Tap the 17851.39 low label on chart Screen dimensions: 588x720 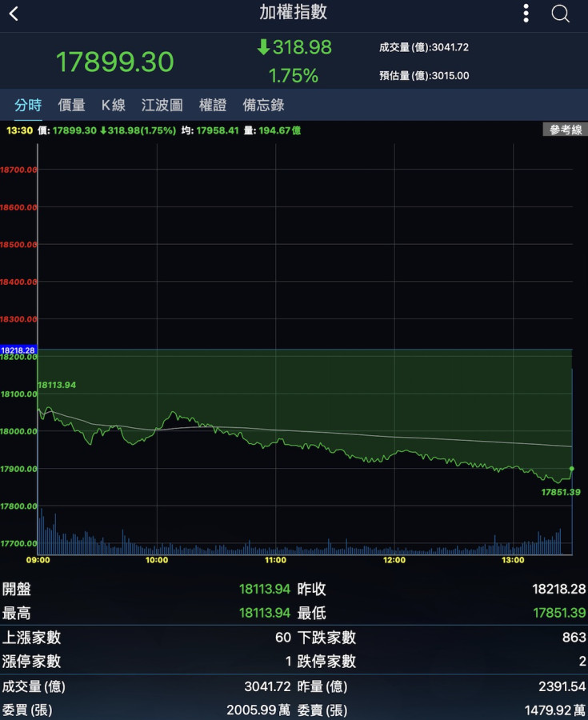(x=560, y=492)
